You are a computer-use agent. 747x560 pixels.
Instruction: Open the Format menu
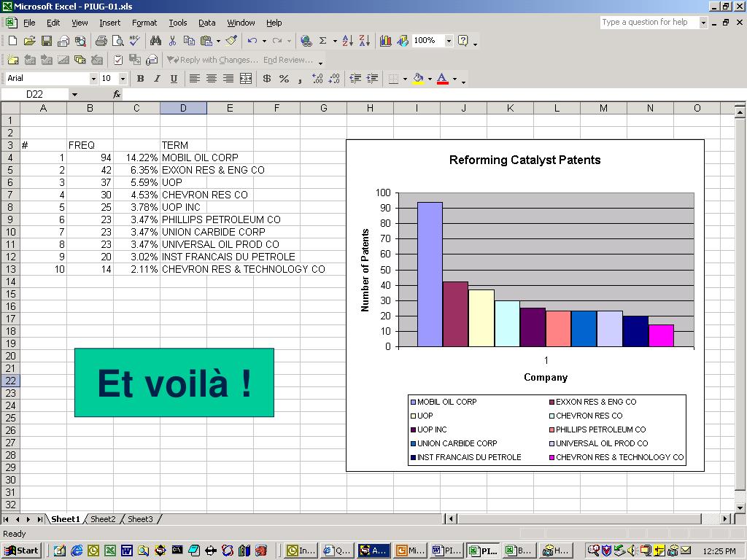pyautogui.click(x=144, y=23)
